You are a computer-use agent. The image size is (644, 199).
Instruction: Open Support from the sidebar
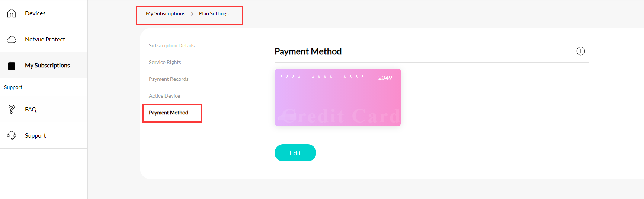(35, 135)
